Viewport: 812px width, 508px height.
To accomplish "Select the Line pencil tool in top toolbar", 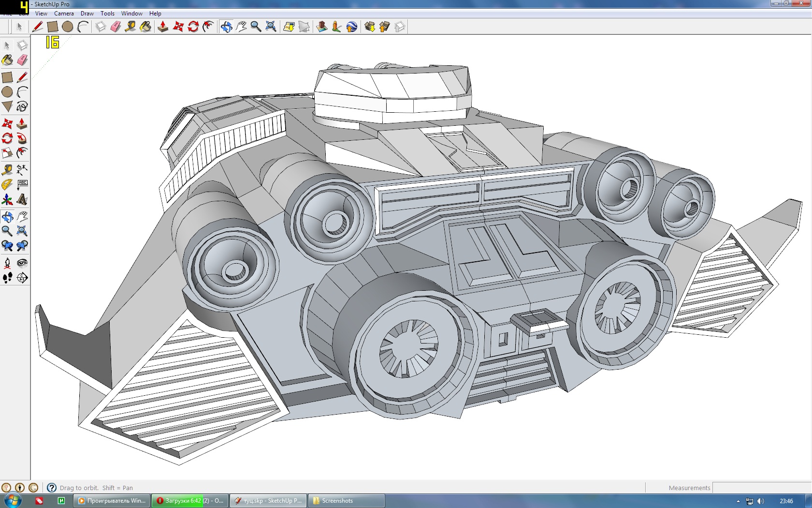I will point(37,27).
